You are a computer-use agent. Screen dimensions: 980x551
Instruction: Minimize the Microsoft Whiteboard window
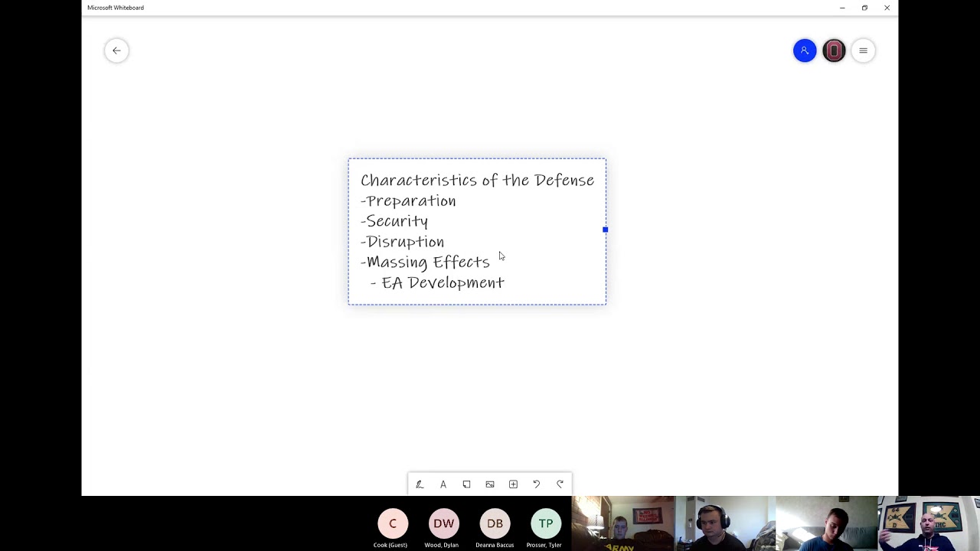[842, 8]
